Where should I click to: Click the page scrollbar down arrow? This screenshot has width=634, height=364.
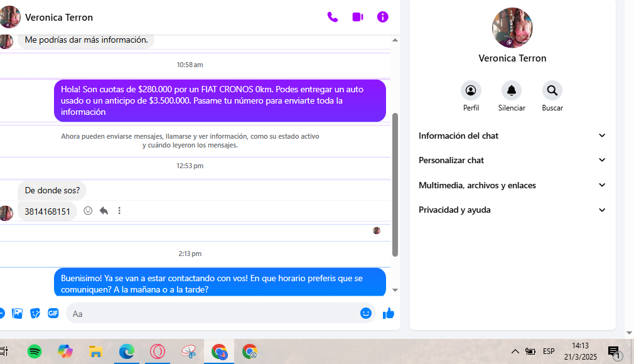pos(629,333)
